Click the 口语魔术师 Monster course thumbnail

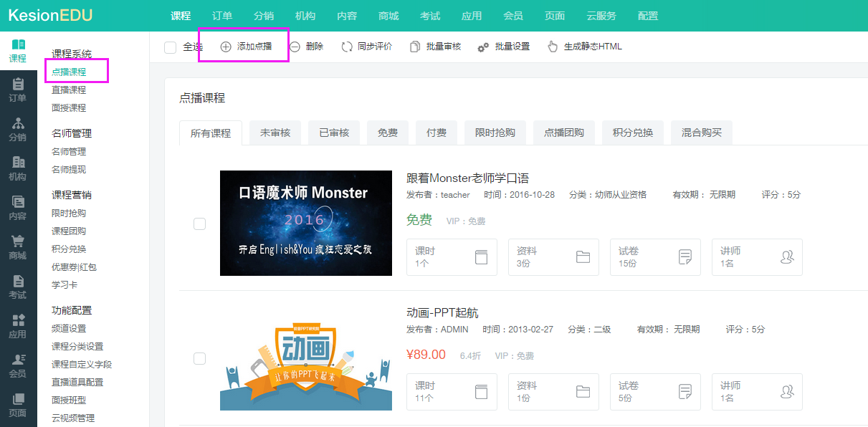click(306, 223)
